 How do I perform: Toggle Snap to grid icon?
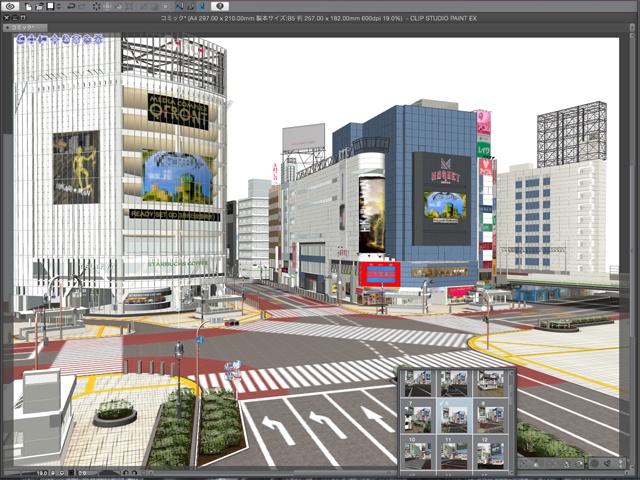(x=202, y=7)
